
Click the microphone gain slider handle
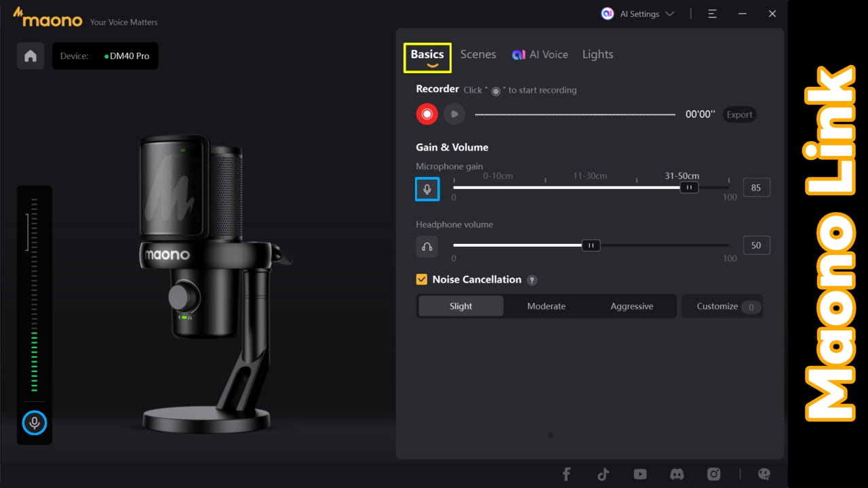point(689,188)
